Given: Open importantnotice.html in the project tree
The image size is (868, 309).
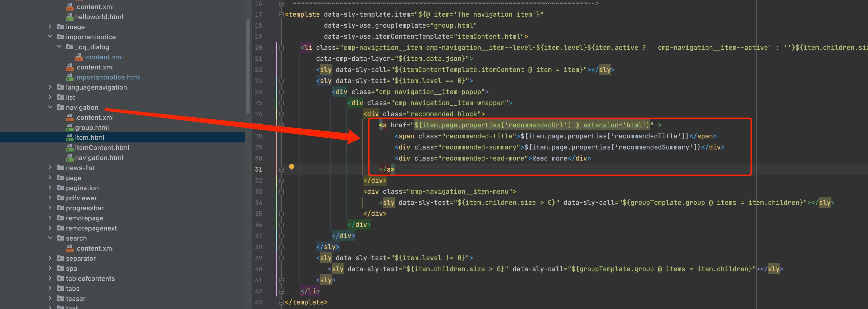Looking at the screenshot, I should (108, 77).
